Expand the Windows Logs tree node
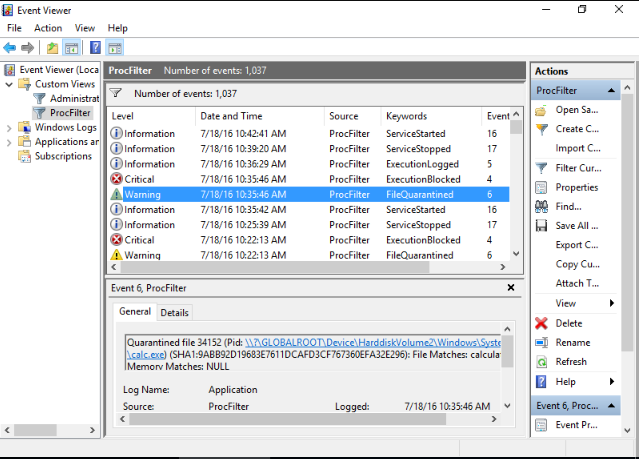Screen dimensions: 639x459 click(x=9, y=128)
